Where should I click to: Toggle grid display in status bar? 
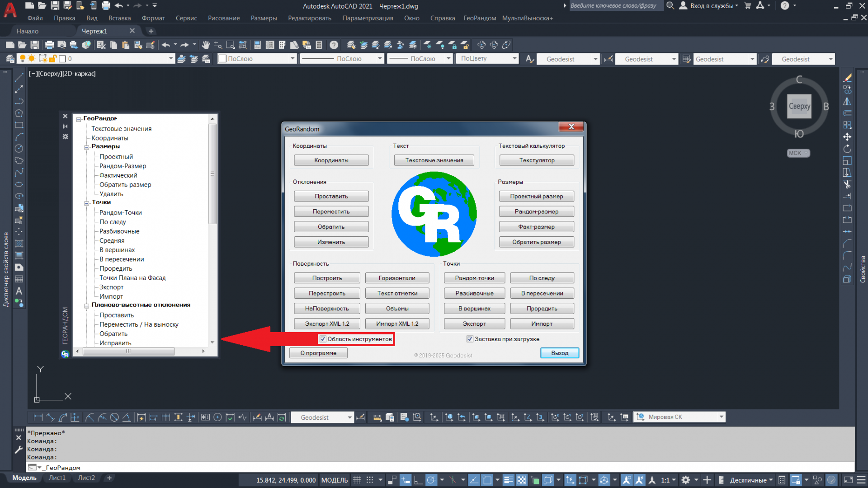[357, 480]
